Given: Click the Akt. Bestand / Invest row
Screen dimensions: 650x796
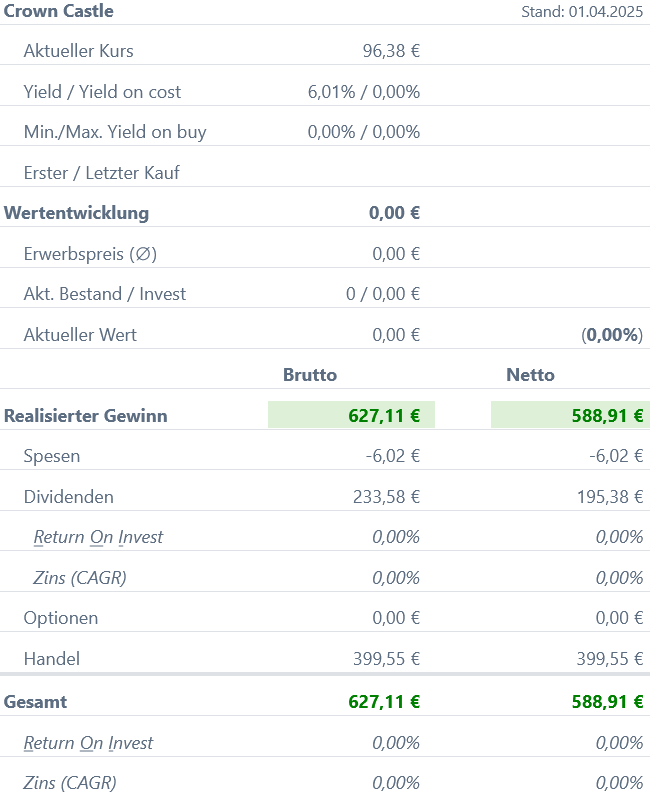Looking at the screenshot, I should pyautogui.click(x=325, y=294).
